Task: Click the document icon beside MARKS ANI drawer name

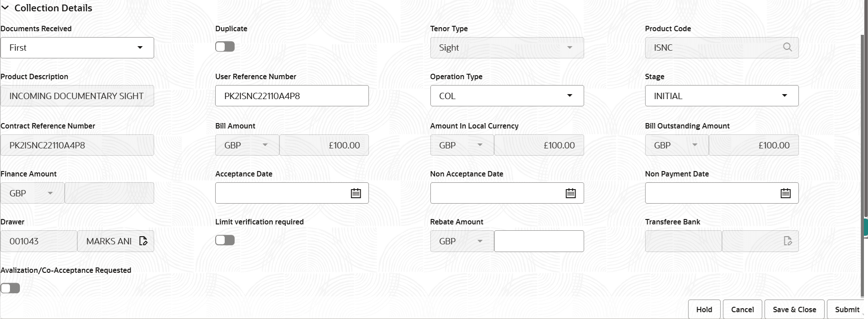Action: [144, 241]
